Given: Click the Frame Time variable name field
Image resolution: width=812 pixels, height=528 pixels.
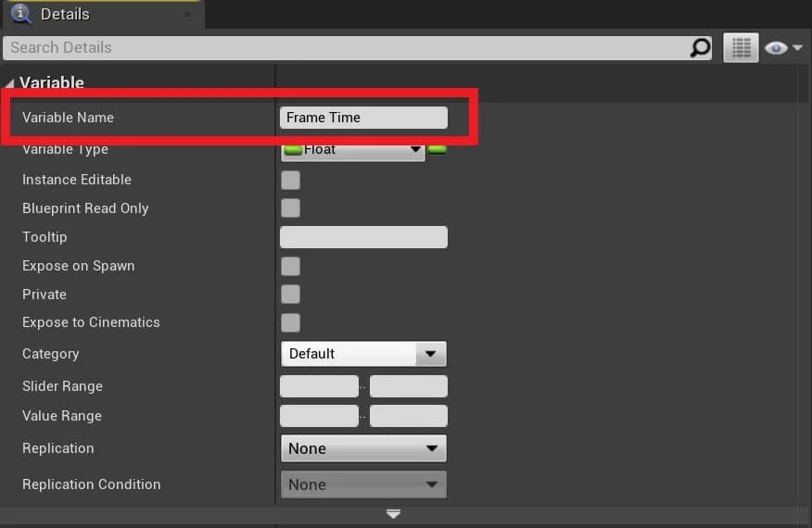Looking at the screenshot, I should tap(362, 118).
